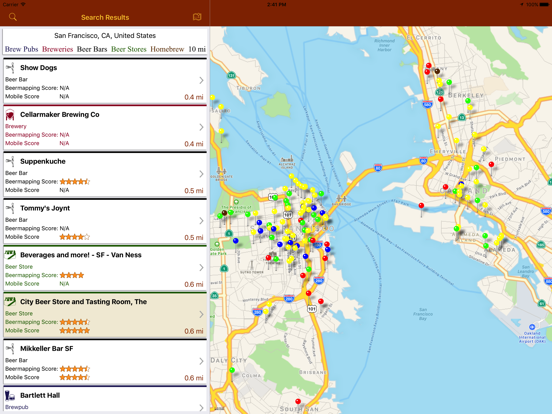Select the Show Dogs listing title
The width and height of the screenshot is (552, 414).
38,68
